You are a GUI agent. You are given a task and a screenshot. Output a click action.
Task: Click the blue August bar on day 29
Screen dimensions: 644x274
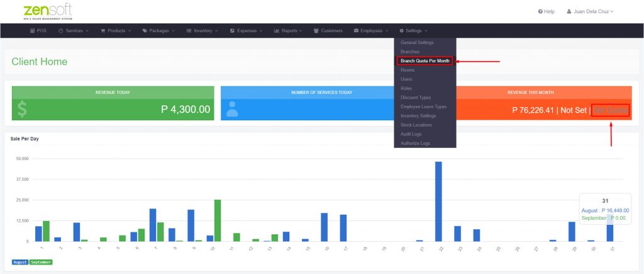pyautogui.click(x=572, y=232)
